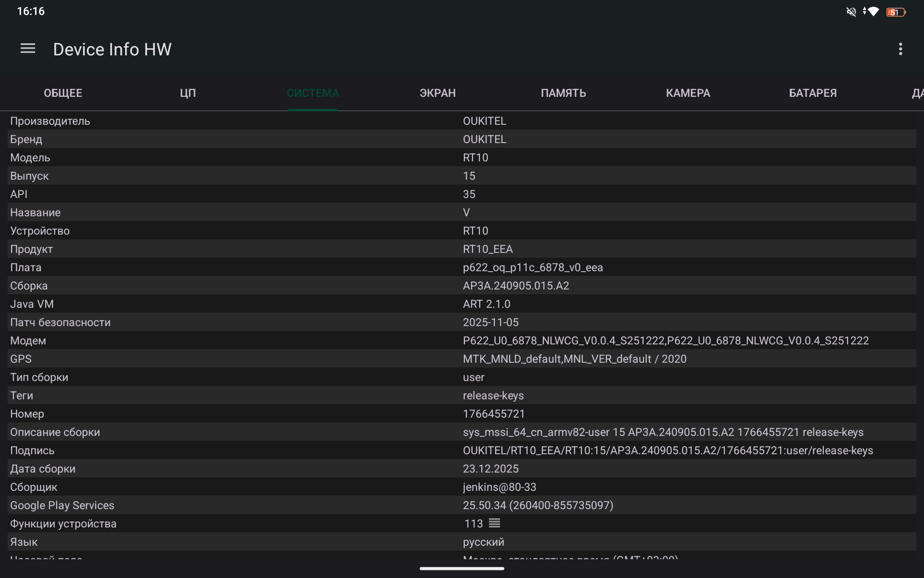Tap the muted sound status icon
924x578 pixels.
(851, 12)
